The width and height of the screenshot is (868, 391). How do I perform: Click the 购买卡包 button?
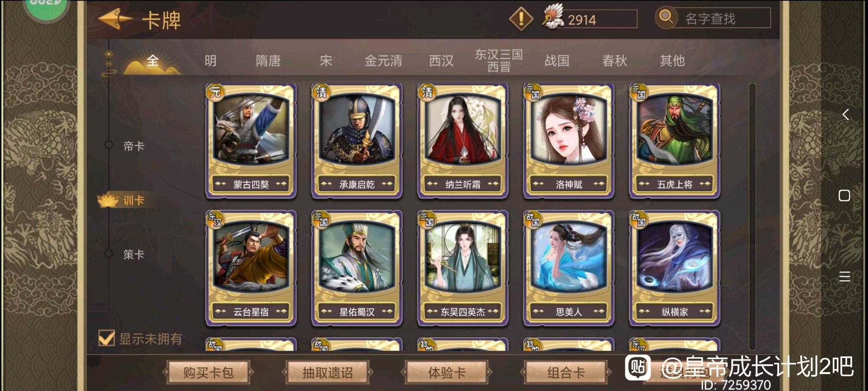click(208, 372)
